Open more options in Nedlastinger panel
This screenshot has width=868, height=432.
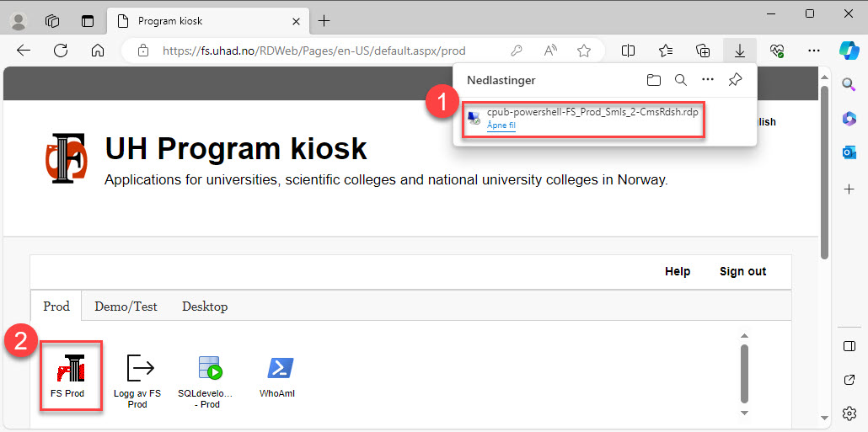(708, 80)
